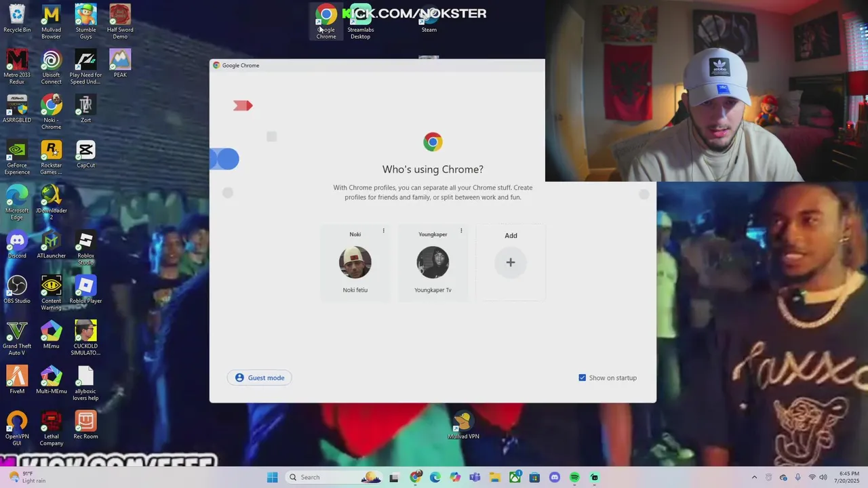This screenshot has width=868, height=488.
Task: Open Multi-MEmu desktop icon
Action: [51, 380]
